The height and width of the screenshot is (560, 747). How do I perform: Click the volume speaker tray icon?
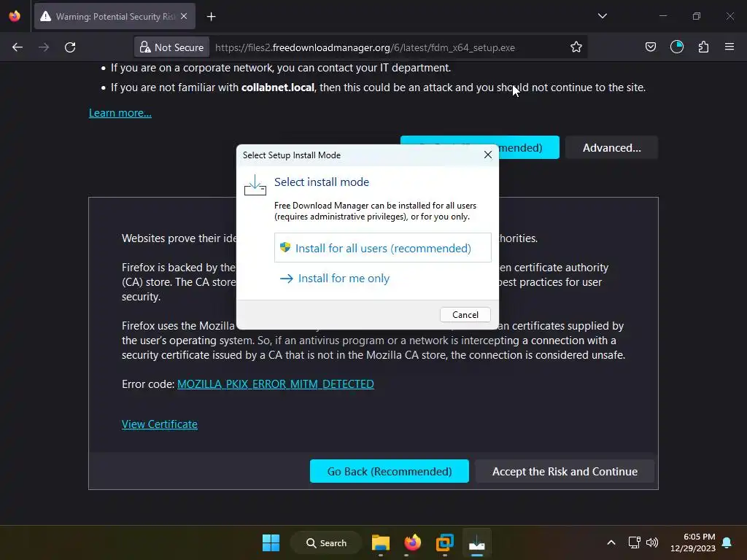click(x=651, y=542)
